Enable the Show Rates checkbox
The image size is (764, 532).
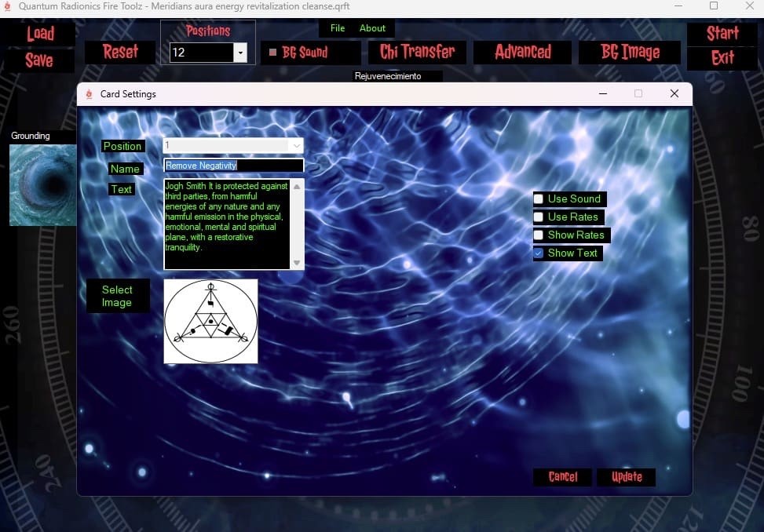(539, 235)
